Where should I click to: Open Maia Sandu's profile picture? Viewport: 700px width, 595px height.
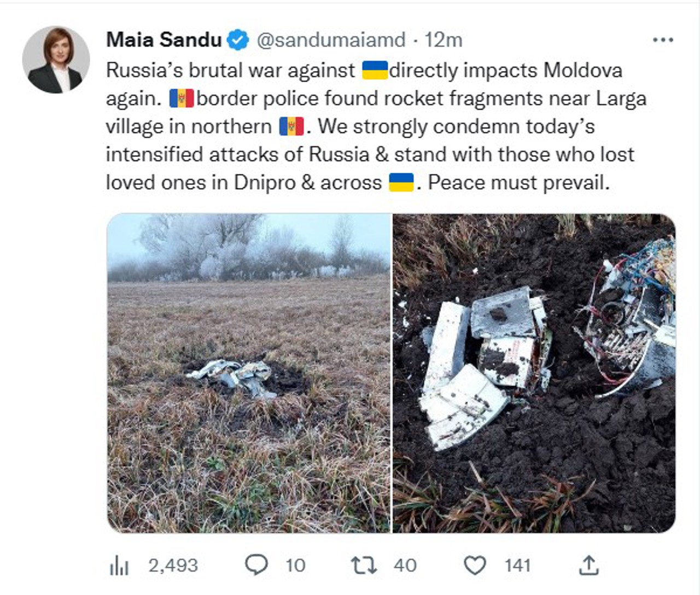point(56,60)
